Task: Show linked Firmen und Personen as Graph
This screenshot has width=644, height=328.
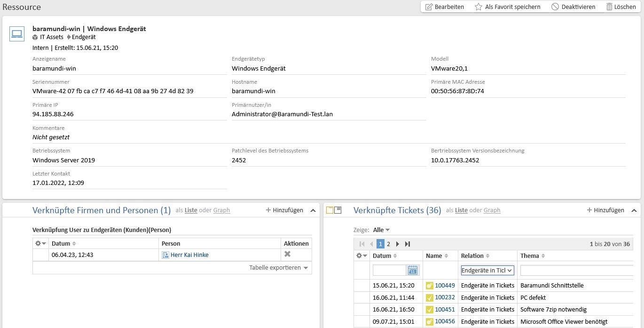Action: pyautogui.click(x=221, y=210)
